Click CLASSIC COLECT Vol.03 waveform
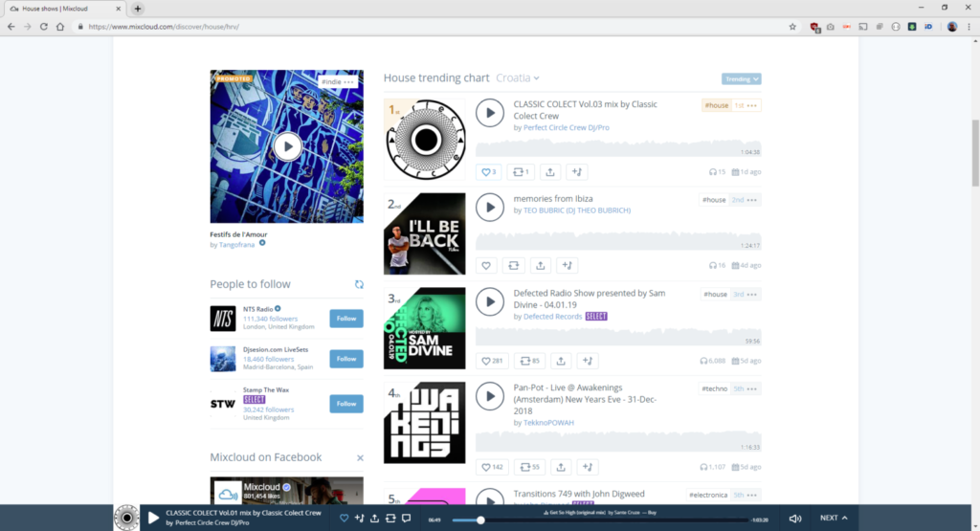 pyautogui.click(x=618, y=148)
